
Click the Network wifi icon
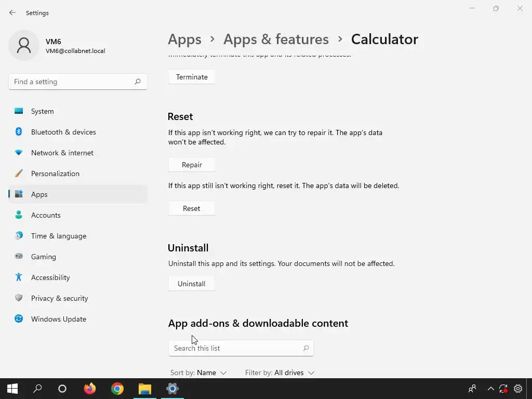coord(19,153)
